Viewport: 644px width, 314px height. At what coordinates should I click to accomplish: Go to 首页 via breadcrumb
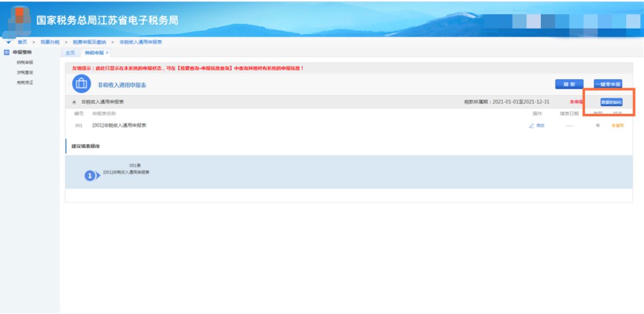click(22, 42)
